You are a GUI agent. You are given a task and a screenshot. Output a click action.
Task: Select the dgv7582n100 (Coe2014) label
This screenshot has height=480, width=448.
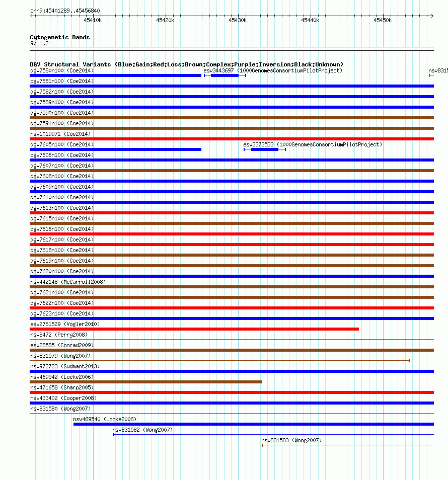(x=62, y=92)
